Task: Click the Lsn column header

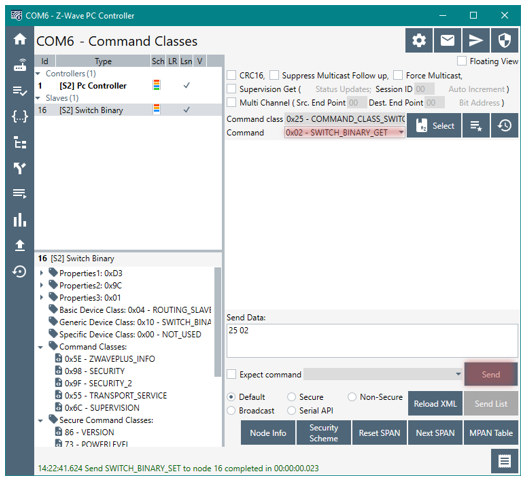Action: [x=186, y=61]
